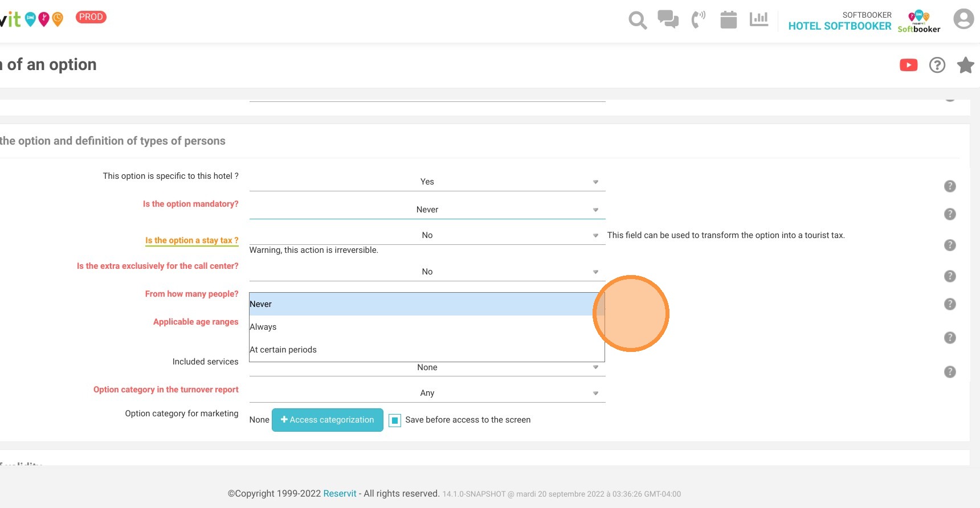The width and height of the screenshot is (980, 508).
Task: Open the Reservit footer link
Action: pyautogui.click(x=340, y=494)
